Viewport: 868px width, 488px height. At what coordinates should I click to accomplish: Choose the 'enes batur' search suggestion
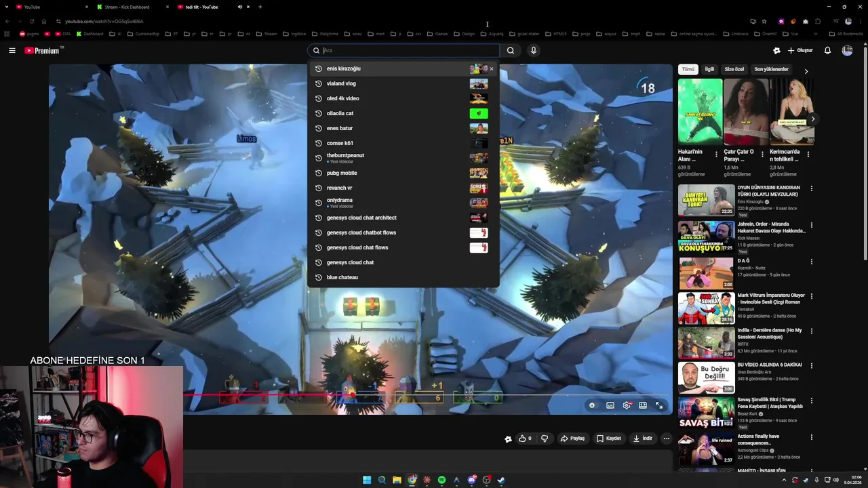click(x=403, y=128)
